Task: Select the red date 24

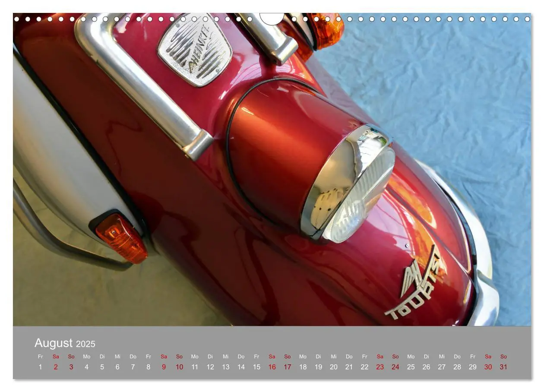Action: pos(395,367)
